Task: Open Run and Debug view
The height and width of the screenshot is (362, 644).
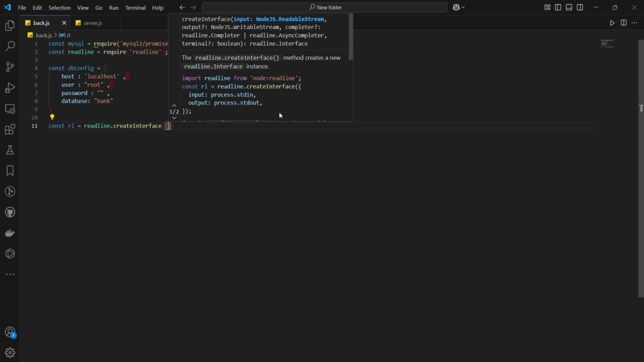Action: tap(10, 88)
